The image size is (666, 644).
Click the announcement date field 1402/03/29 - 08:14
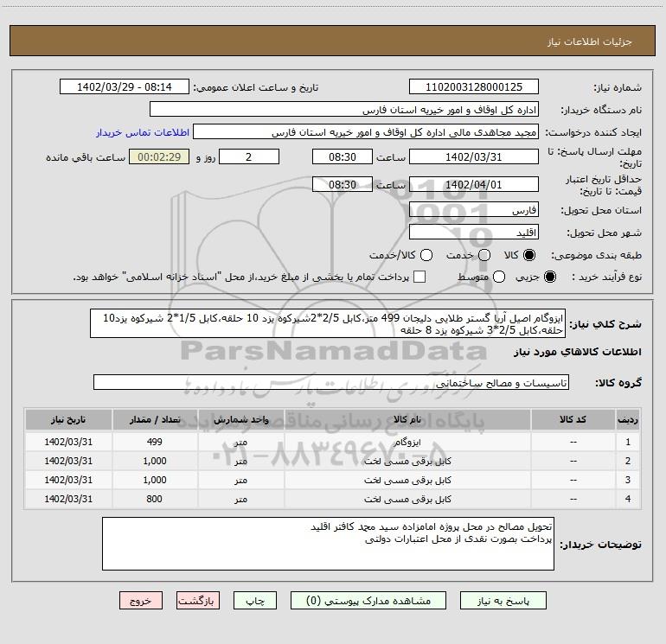[124, 86]
